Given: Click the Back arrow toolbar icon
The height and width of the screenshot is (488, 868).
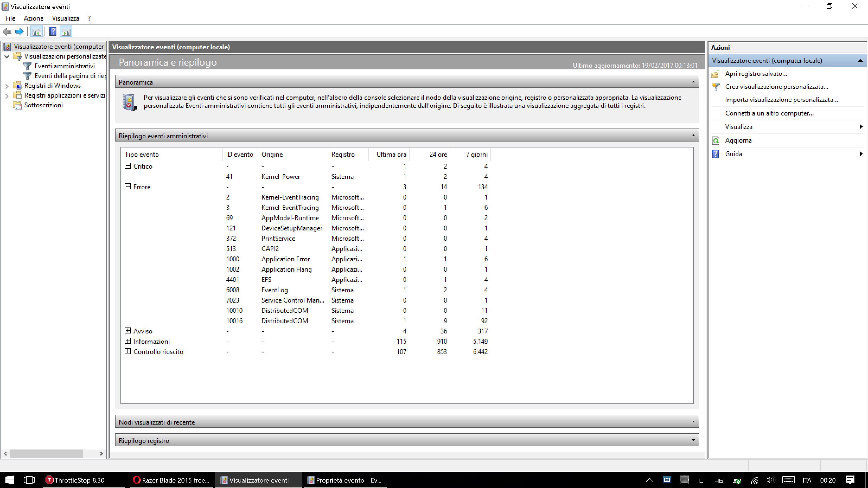Looking at the screenshot, I should [x=7, y=32].
